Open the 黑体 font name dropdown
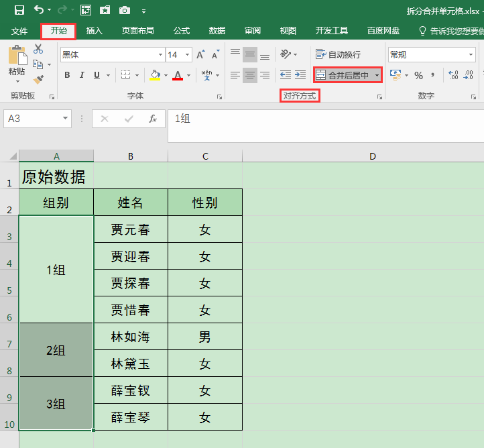This screenshot has width=484, height=448. pos(160,54)
